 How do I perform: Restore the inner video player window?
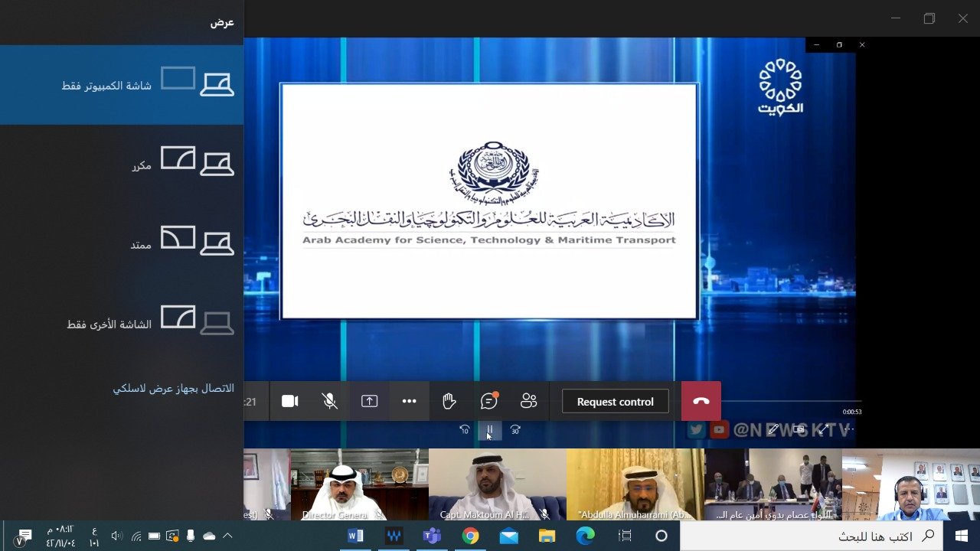[x=839, y=45]
